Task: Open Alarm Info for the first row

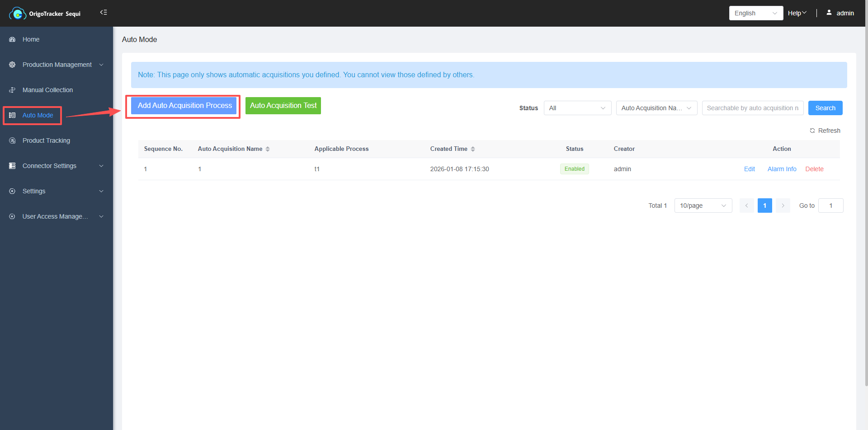Action: [782, 169]
